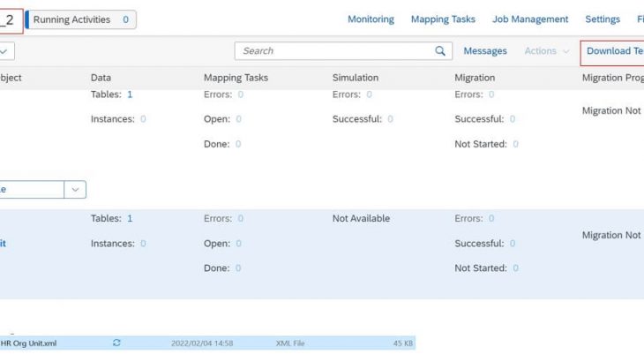
Task: Click refresh icon beside HR Org Unit.xml
Action: 116,343
